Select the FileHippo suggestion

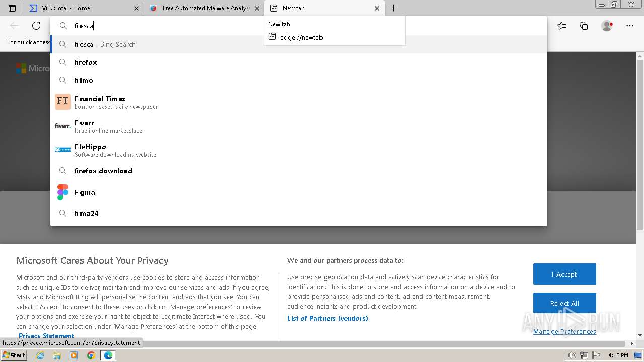tap(299, 150)
